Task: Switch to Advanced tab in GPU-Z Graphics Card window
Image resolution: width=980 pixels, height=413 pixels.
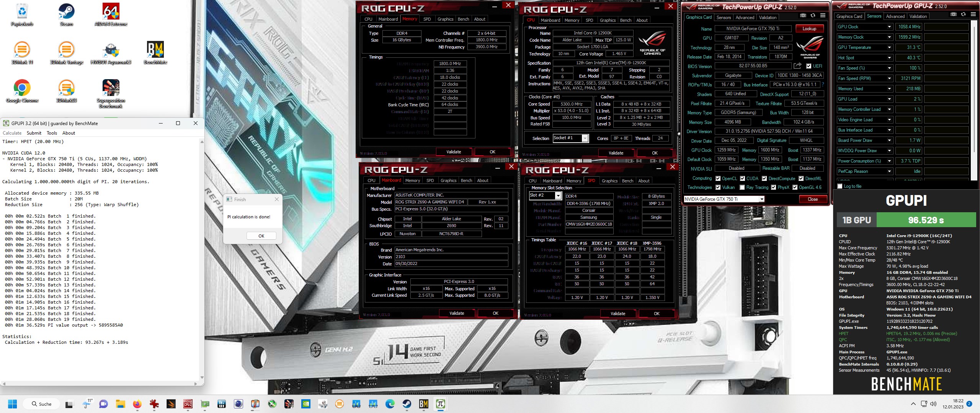Action: tap(745, 18)
